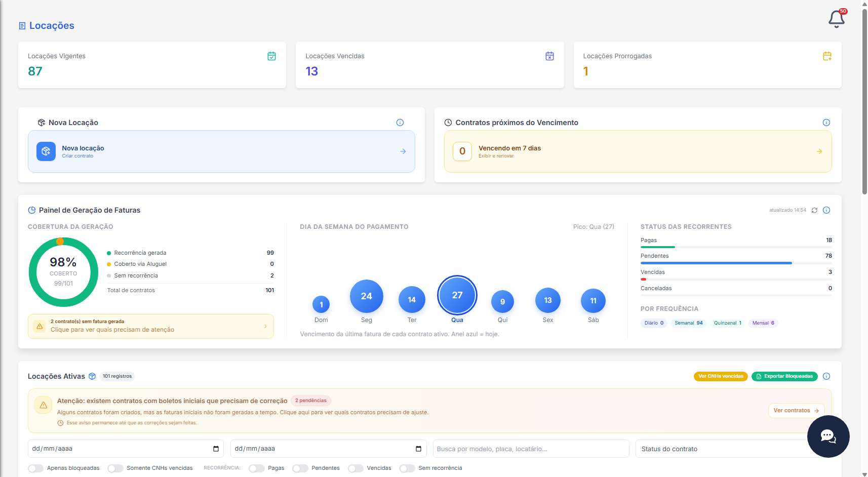Toggle the Pagas recurrence filter
Viewport: 868px width, 477px height.
[257, 468]
